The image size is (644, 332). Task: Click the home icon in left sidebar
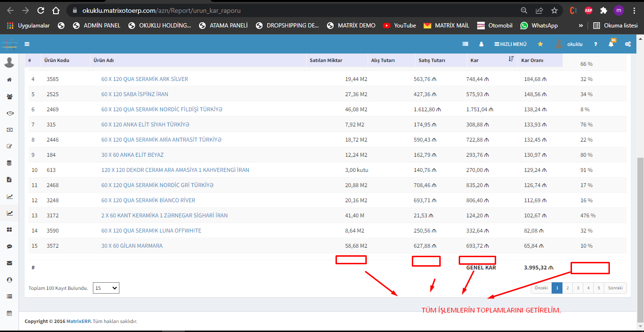coord(9,80)
